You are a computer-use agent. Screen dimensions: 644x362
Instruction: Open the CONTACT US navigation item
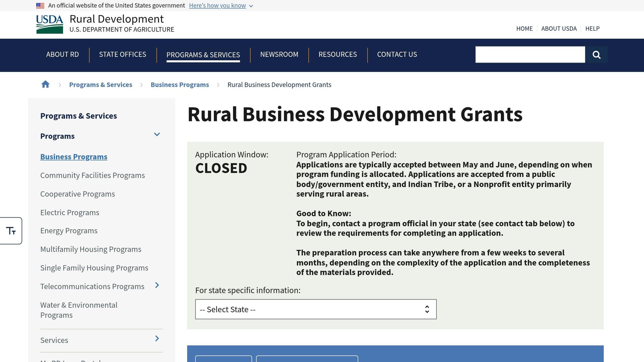pyautogui.click(x=397, y=54)
